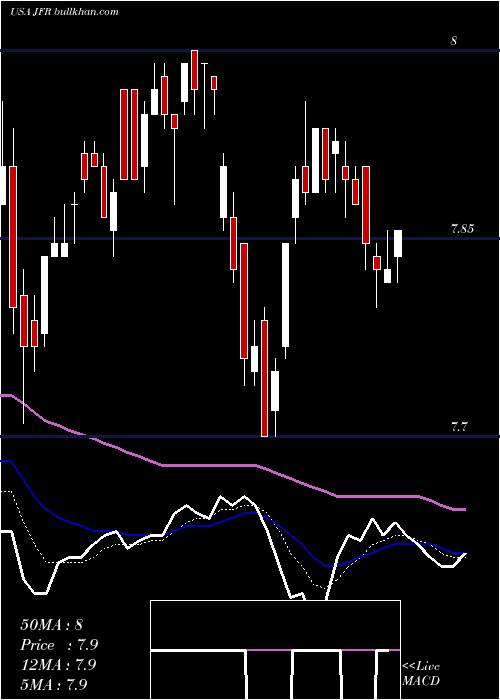
Task: Click the 50MA : 8 readout
Action: [51, 625]
